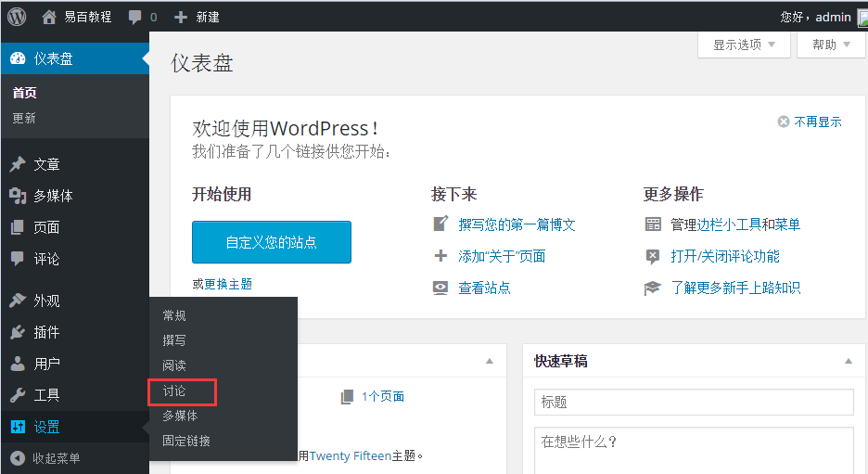The width and height of the screenshot is (868, 474).
Task: Open the 查看站点 link
Action: point(484,288)
